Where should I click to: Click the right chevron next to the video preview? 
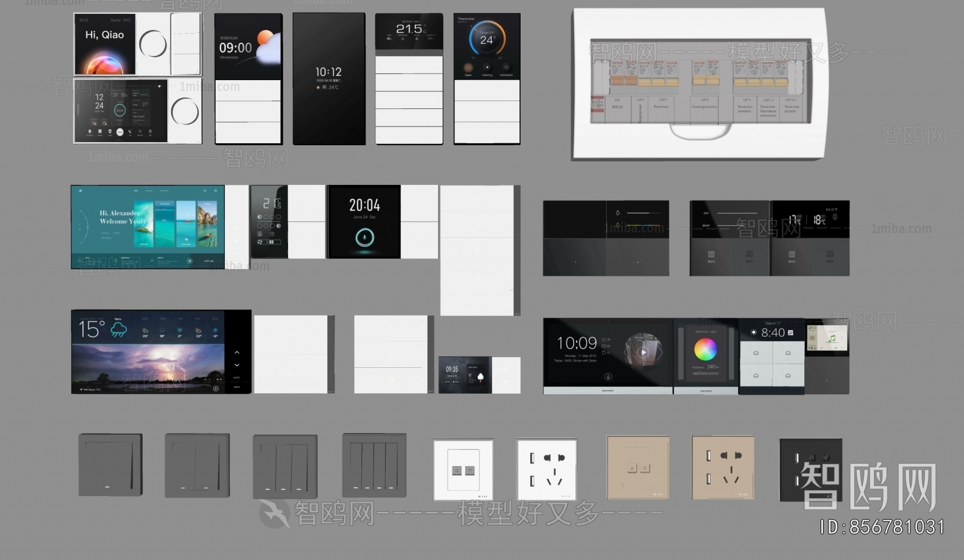pos(661,351)
